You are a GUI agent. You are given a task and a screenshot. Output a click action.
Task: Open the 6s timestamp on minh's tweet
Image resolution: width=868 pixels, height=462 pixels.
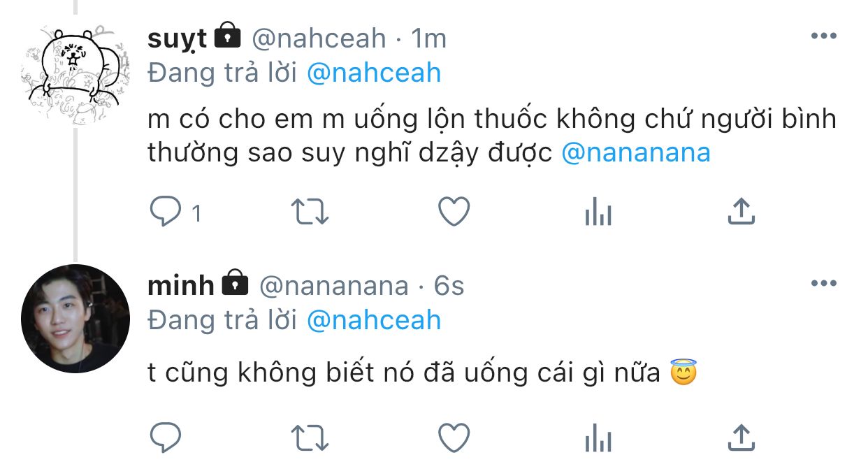coord(449,285)
